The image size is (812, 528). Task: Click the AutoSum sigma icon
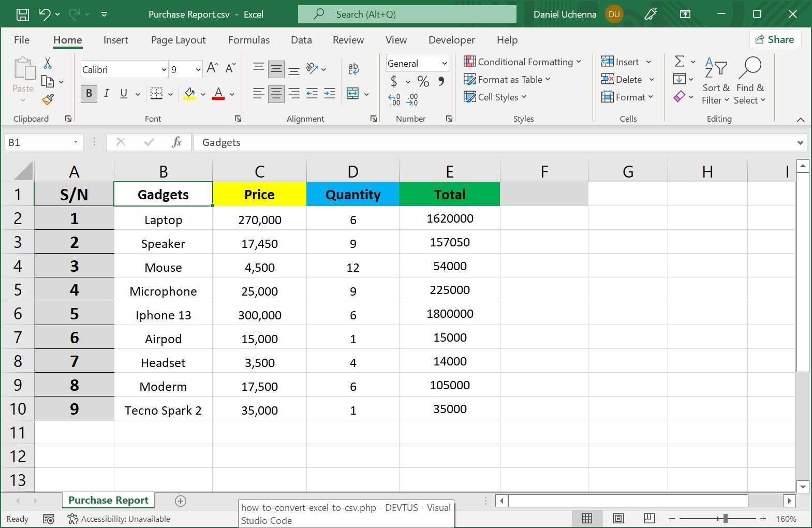tap(680, 62)
